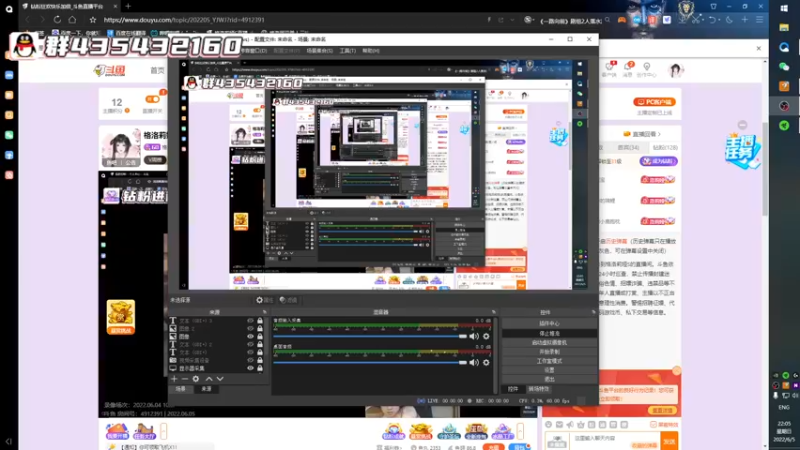Click the gold treasure icon beside the video player
This screenshot has height=450, width=800.
click(121, 317)
